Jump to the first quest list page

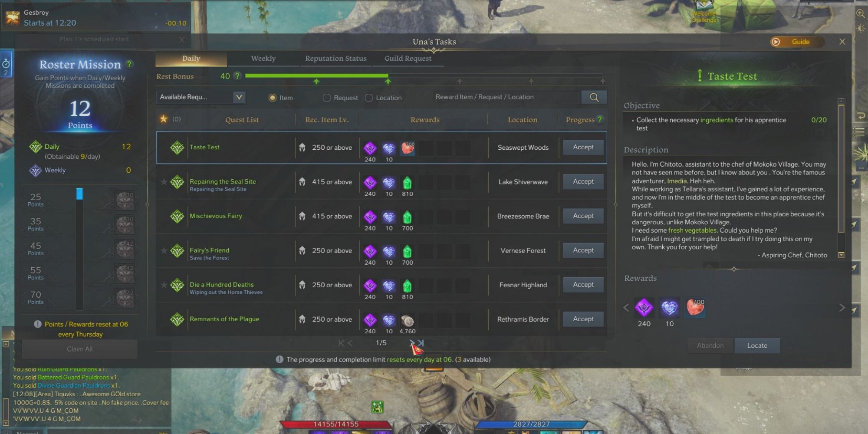342,343
